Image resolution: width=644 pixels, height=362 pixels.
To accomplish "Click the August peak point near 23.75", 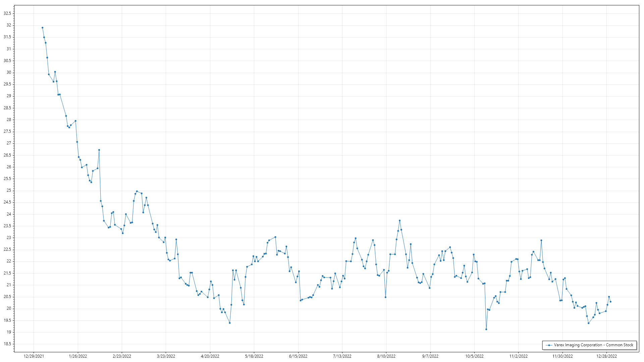I will click(x=399, y=221).
